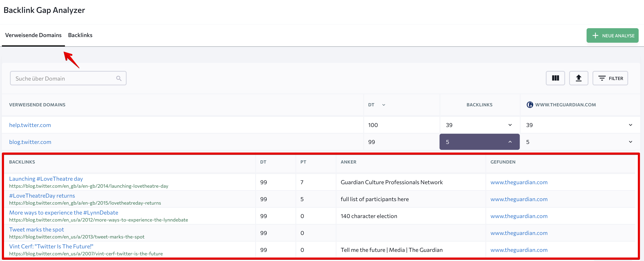Open Launching #LoveTheatre day backlink
Screen dimensions: 644x261
click(x=46, y=179)
